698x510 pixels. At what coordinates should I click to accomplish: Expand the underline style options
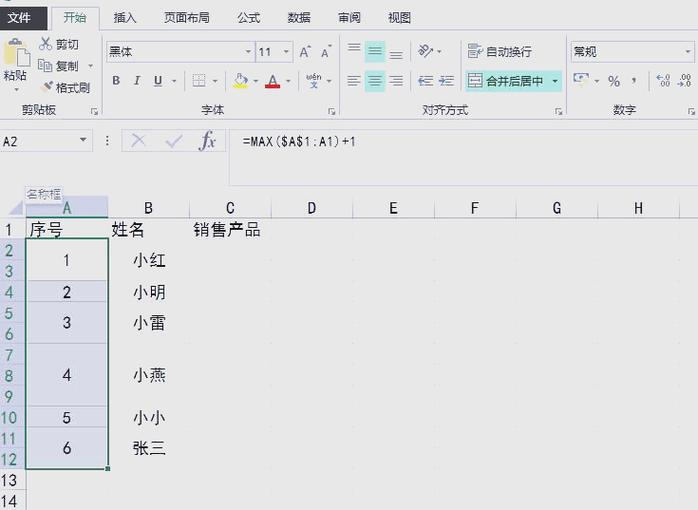point(174,81)
